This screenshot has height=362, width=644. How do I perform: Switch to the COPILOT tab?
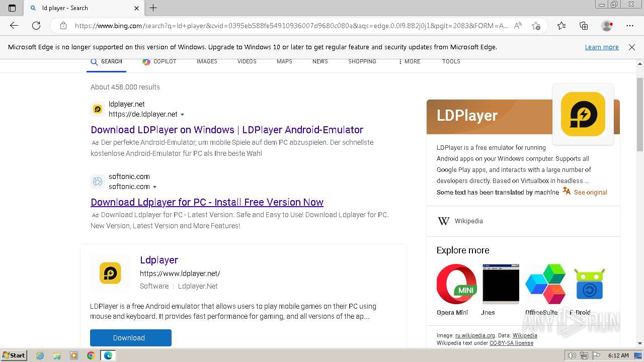pyautogui.click(x=159, y=61)
